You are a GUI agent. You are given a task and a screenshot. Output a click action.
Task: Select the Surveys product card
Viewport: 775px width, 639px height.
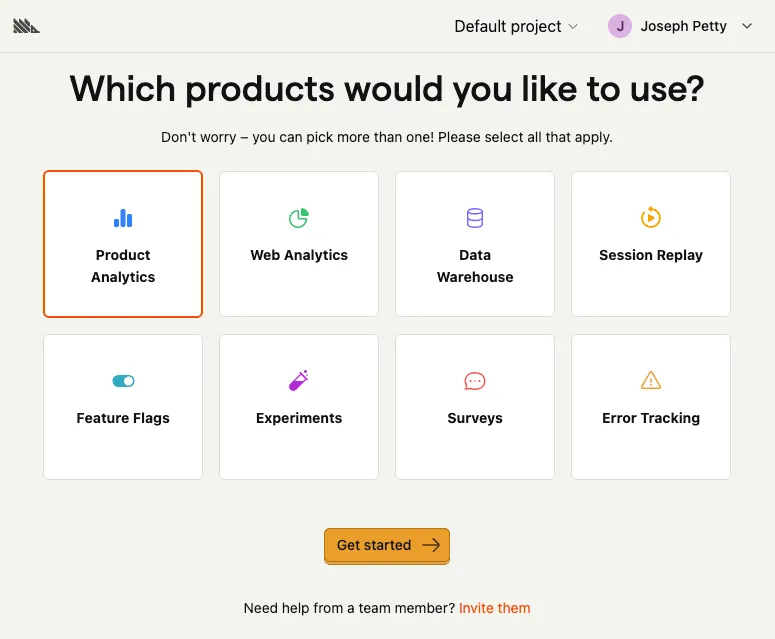click(475, 407)
